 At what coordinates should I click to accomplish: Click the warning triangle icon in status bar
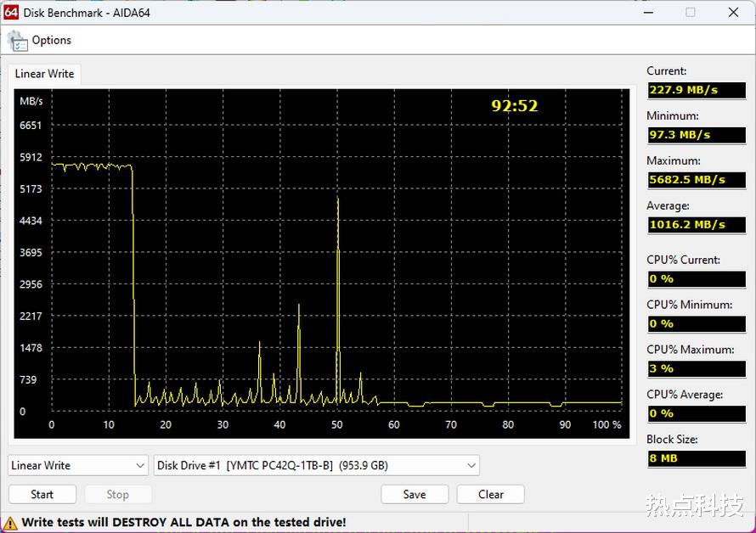click(10, 523)
